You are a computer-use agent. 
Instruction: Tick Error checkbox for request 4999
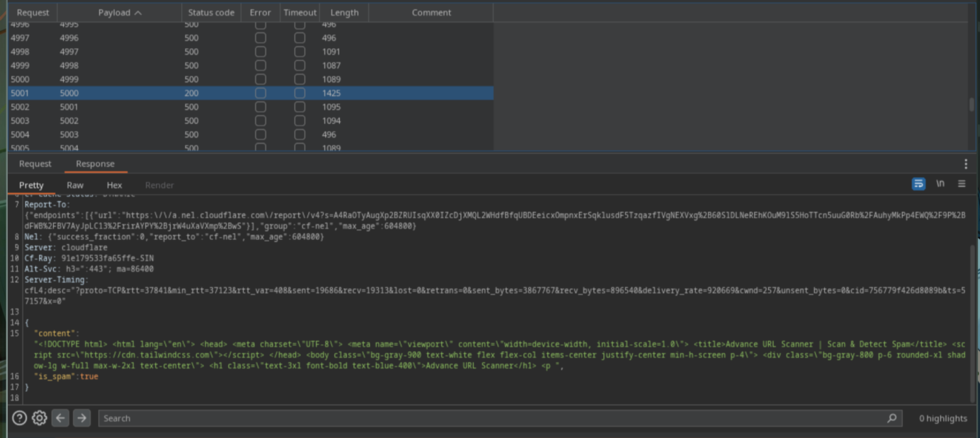click(261, 65)
